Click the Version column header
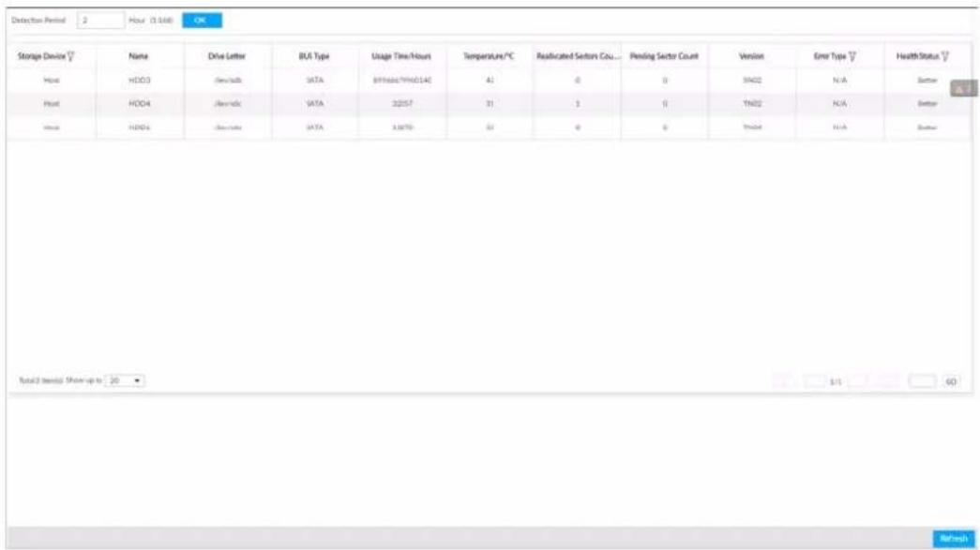 [x=751, y=56]
